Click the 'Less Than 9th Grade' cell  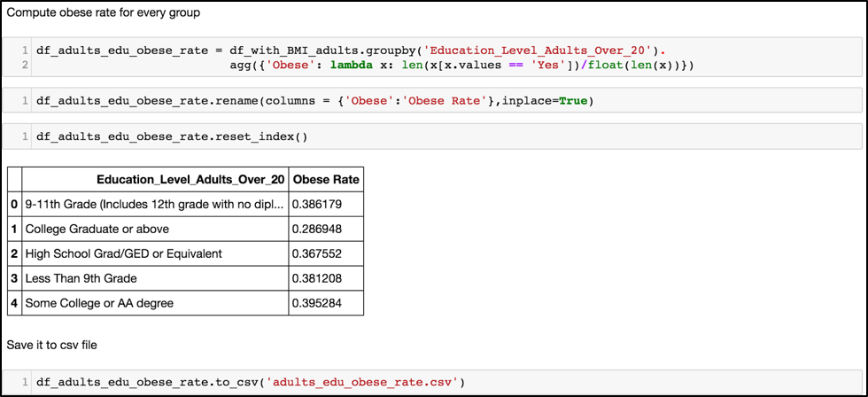[x=155, y=278]
